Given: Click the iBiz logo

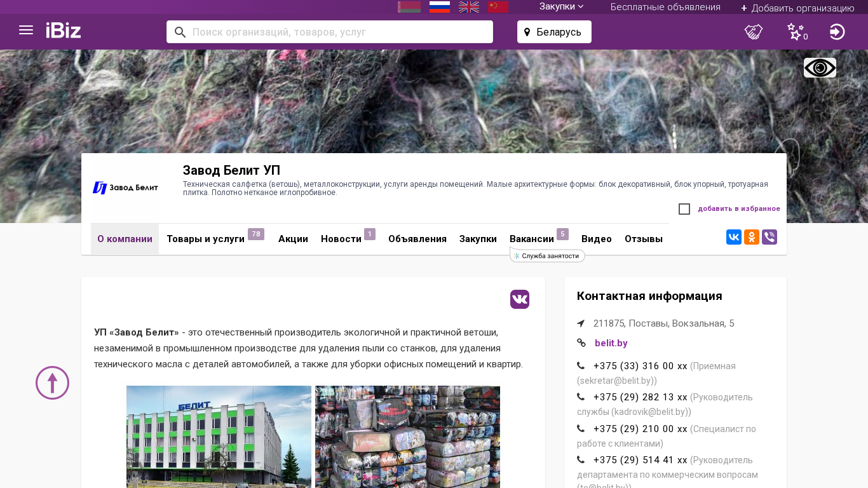Looking at the screenshot, I should [64, 30].
